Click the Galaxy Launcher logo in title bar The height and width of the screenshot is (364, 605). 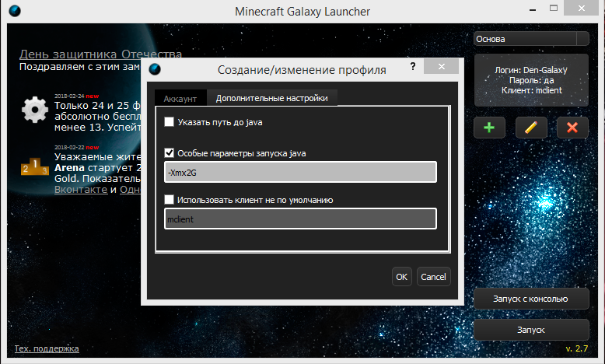16,12
